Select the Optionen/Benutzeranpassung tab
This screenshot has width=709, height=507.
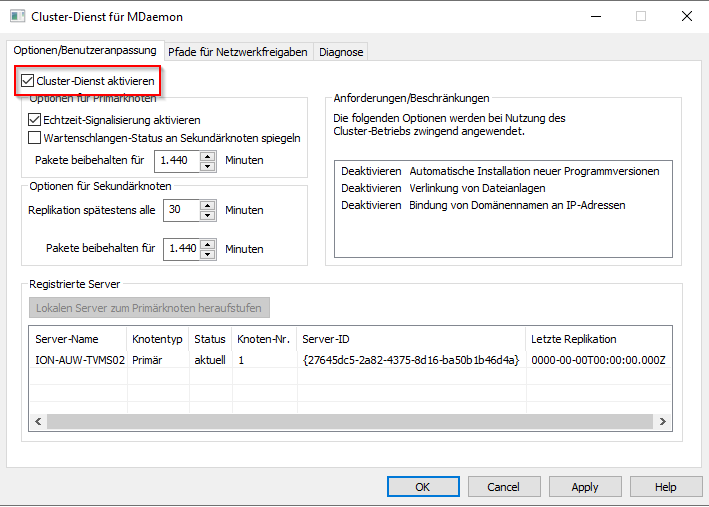85,50
